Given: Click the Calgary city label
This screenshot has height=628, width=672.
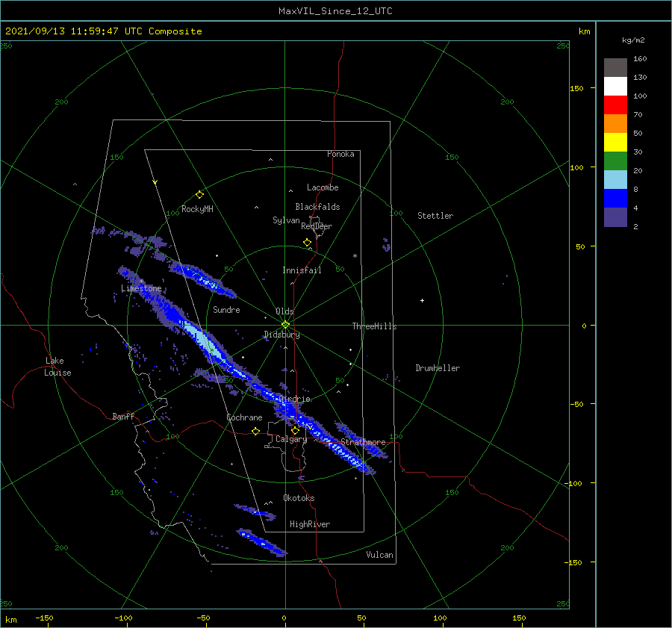Looking at the screenshot, I should pos(291,439).
